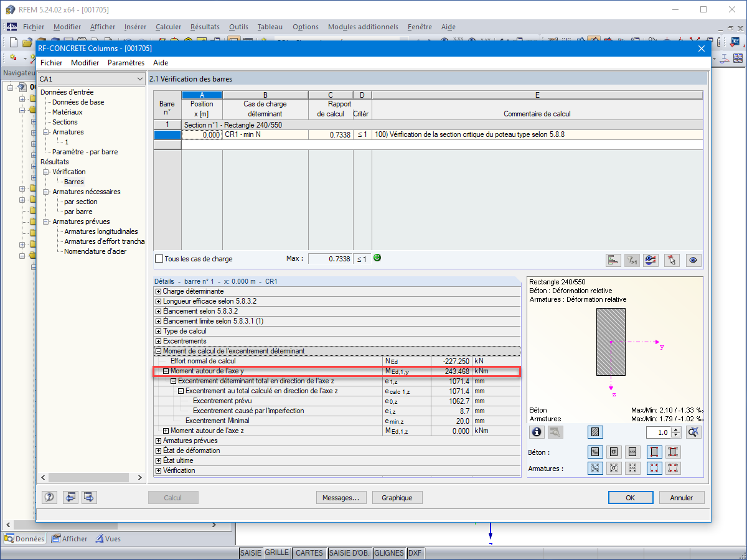Expand Excentrements row
The width and height of the screenshot is (747, 560).
coord(158,341)
